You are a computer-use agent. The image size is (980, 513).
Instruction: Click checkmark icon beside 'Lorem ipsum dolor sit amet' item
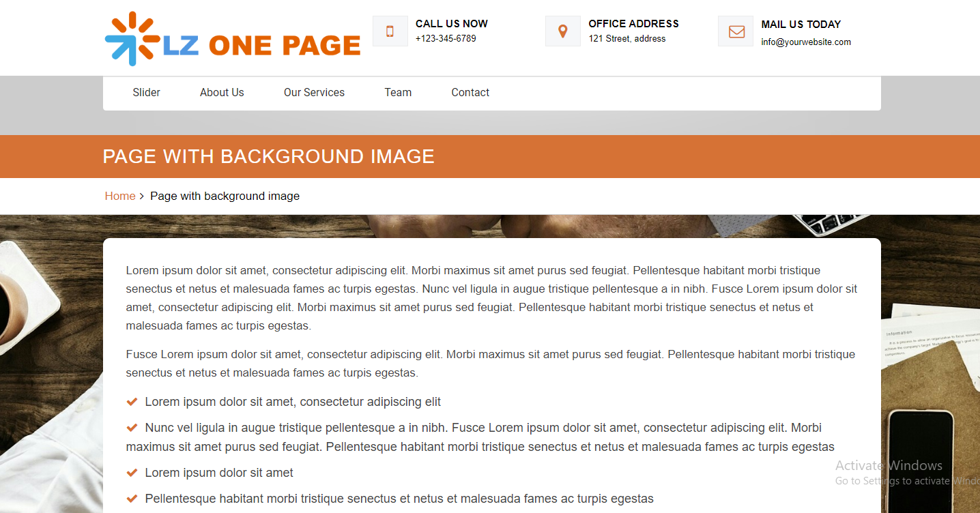[132, 473]
